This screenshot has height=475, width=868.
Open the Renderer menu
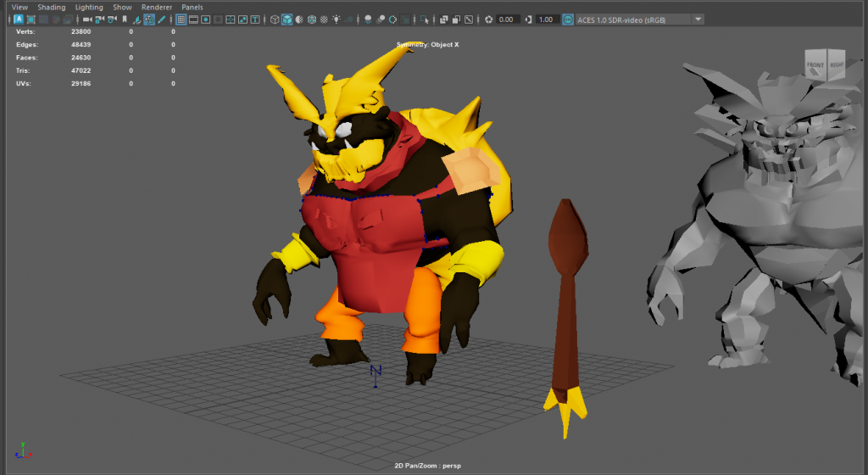pyautogui.click(x=157, y=7)
